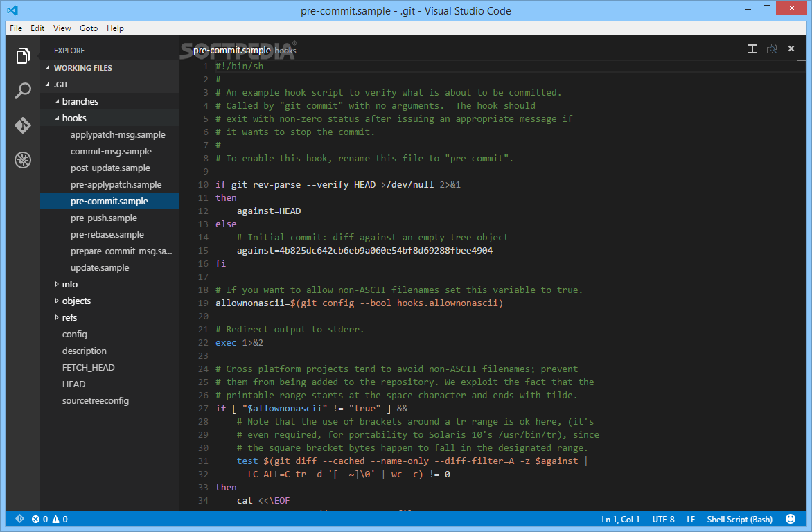Click 'against=HEAD' code line
This screenshot has height=532, width=812.
pos(269,211)
